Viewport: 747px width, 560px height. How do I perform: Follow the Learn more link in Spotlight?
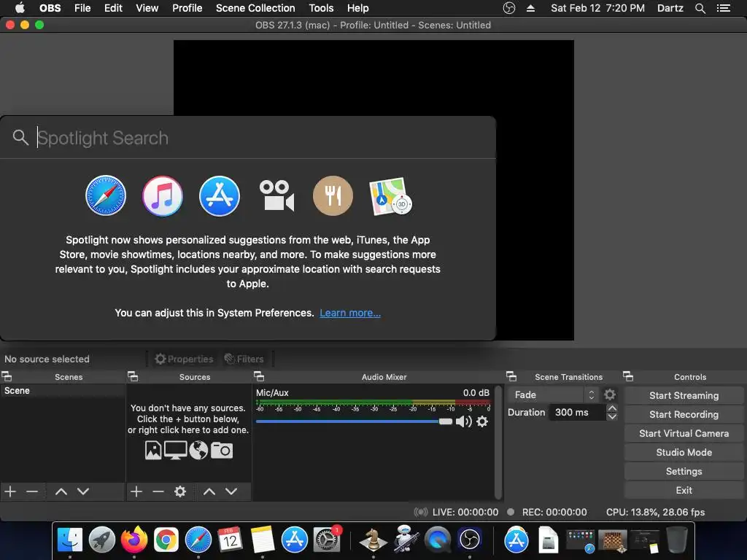click(x=350, y=313)
